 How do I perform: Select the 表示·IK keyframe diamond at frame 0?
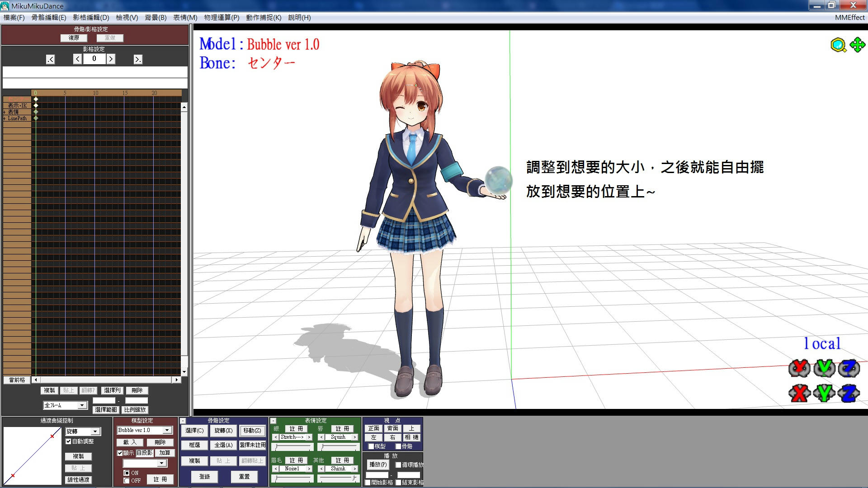tap(36, 105)
